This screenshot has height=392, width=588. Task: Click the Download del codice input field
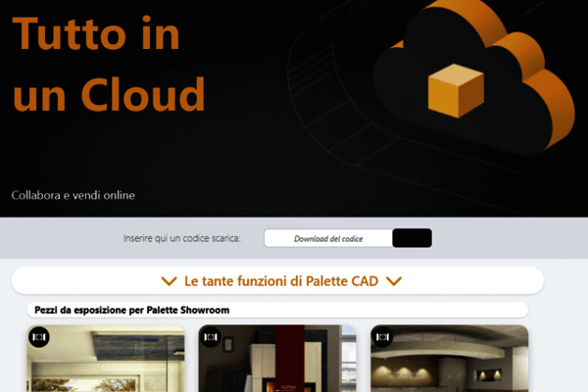coord(328,238)
